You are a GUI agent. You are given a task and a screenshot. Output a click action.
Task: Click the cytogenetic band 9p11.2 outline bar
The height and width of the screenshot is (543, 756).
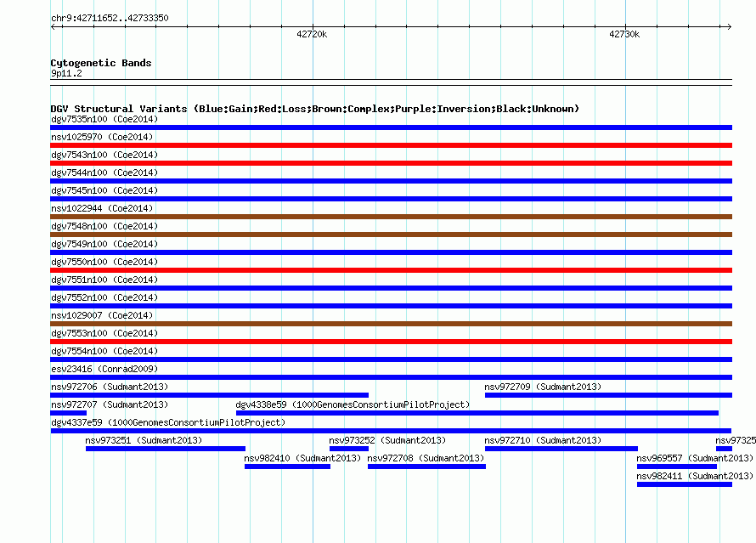[x=391, y=82]
